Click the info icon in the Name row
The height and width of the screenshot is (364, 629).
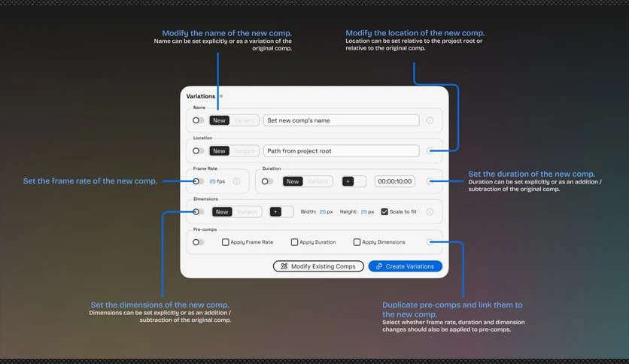(x=430, y=120)
